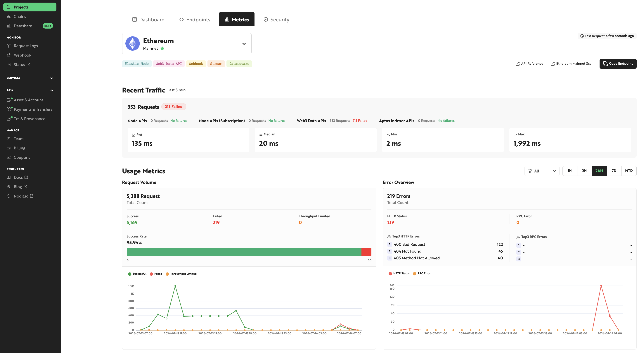The width and height of the screenshot is (644, 353).
Task: Click the Datasquare tag
Action: [x=239, y=64]
